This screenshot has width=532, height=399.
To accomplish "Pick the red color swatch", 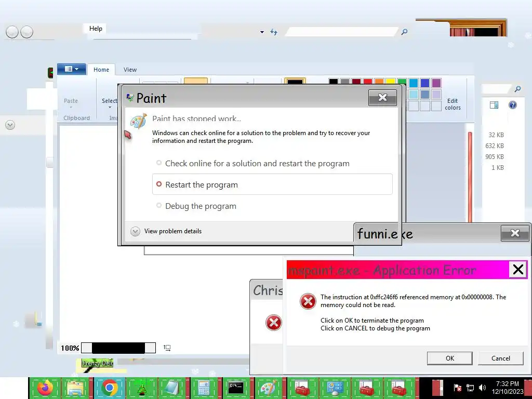I will pyautogui.click(x=368, y=82).
